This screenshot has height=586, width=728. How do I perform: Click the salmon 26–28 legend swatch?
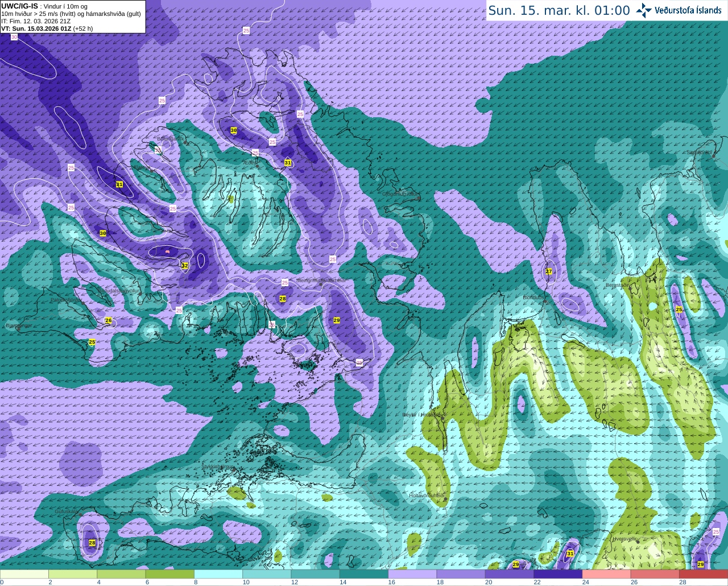pyautogui.click(x=655, y=574)
